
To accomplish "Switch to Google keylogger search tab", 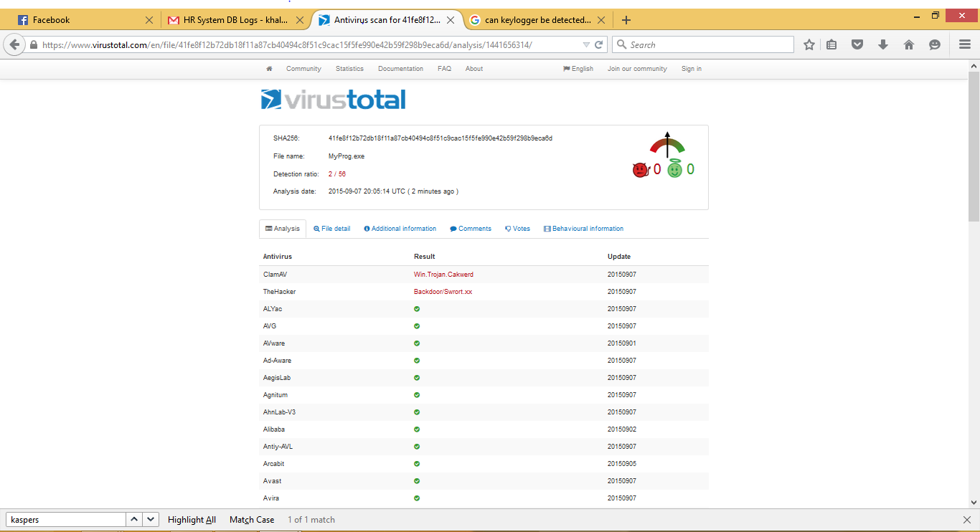I will pyautogui.click(x=537, y=20).
